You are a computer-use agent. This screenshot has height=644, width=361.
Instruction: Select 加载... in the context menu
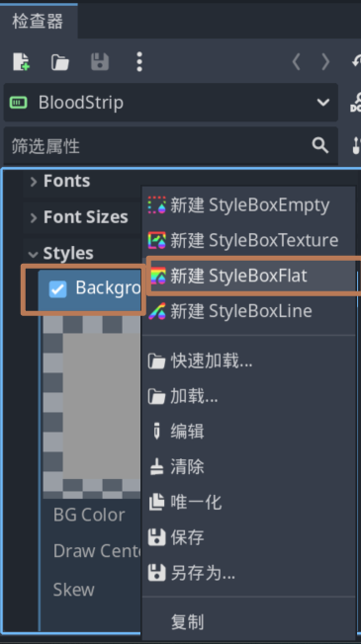(249, 396)
